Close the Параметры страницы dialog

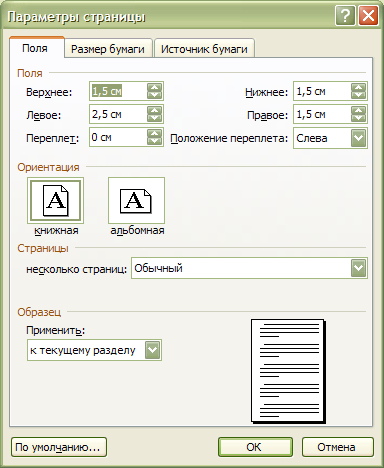[368, 16]
